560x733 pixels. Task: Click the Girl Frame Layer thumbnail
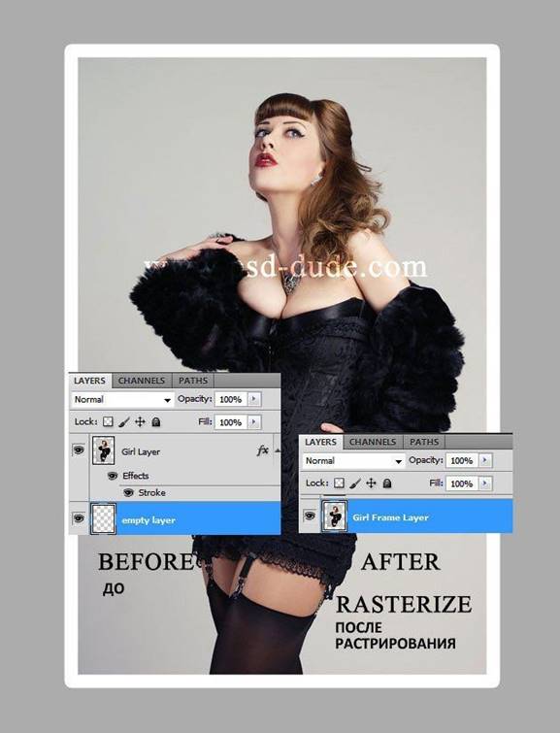334,516
